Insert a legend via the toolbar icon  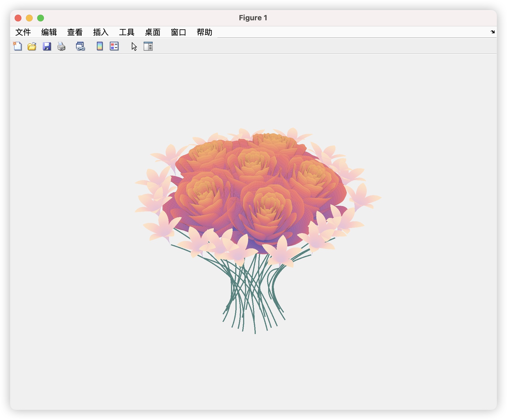[x=114, y=46]
